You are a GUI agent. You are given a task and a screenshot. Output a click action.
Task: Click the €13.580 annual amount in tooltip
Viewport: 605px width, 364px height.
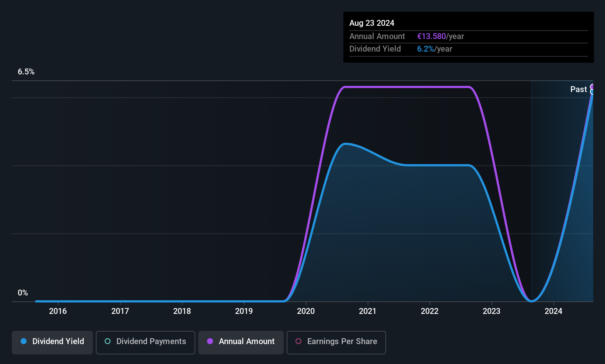[431, 36]
